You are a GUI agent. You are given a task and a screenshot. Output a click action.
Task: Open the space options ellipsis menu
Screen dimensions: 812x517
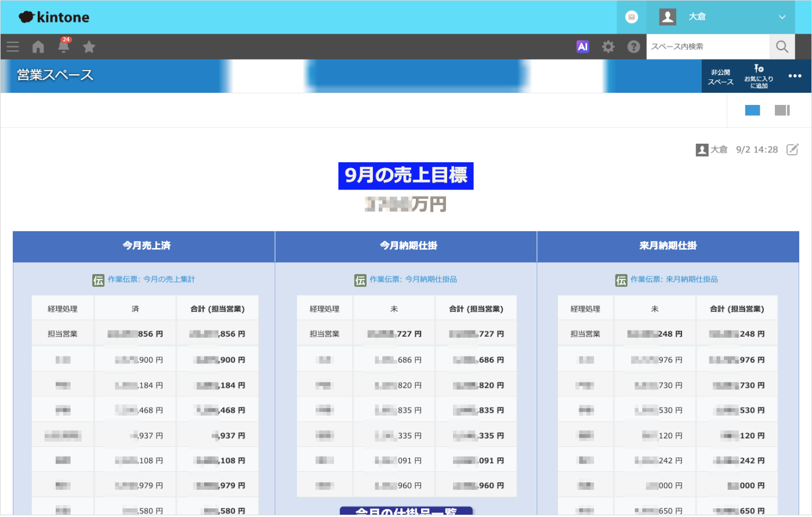pyautogui.click(x=795, y=76)
